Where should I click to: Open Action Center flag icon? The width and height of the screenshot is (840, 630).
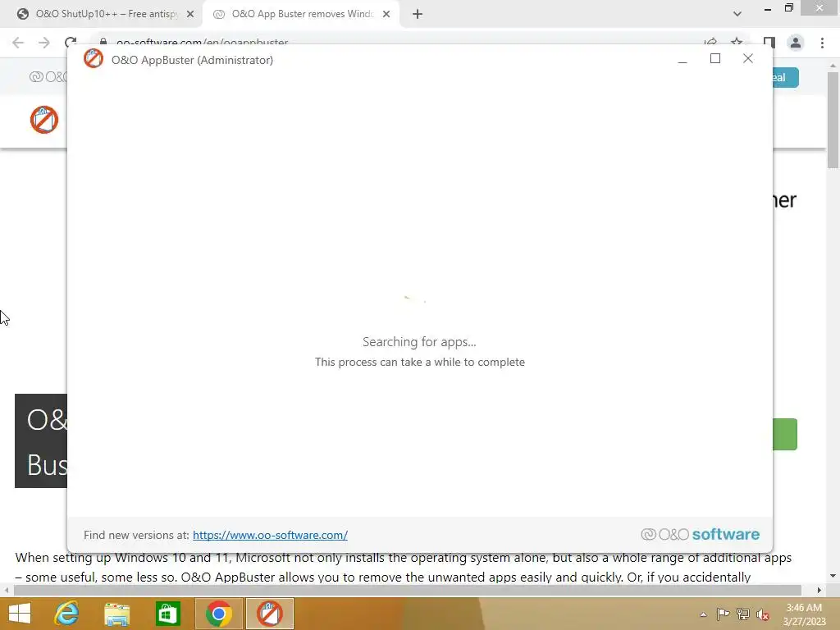[723, 614]
